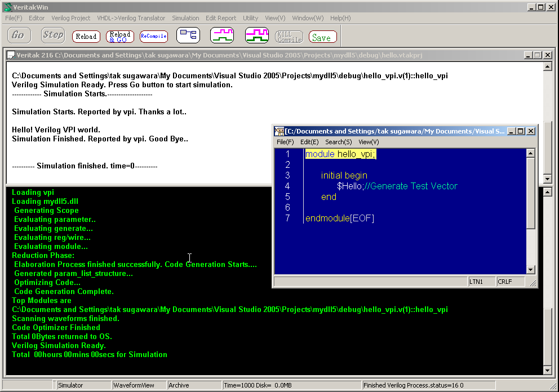Screen dimensions: 559x392
Task: Click 'Hello! Verilog VPI world.' output line
Action: coord(56,130)
